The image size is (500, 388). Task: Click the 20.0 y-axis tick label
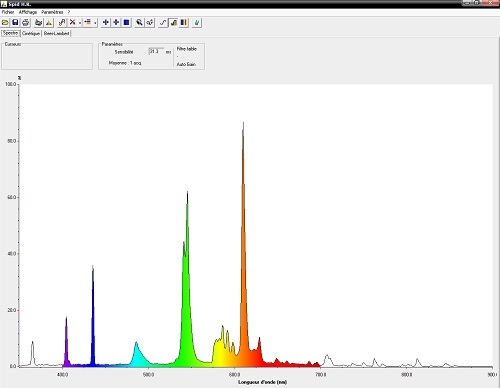point(12,310)
